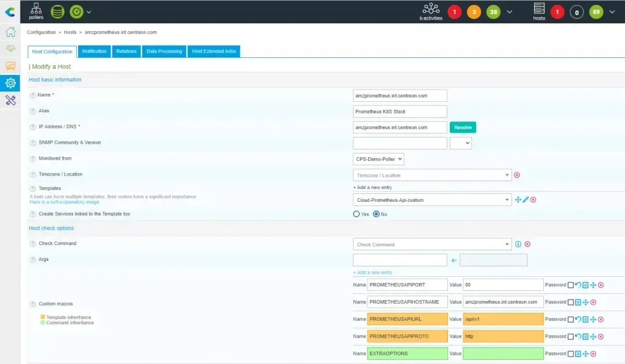Viewport: 625px width, 364px height.
Task: Toggle Password checkbox for EXTRAOPTIONS macro
Action: point(571,354)
